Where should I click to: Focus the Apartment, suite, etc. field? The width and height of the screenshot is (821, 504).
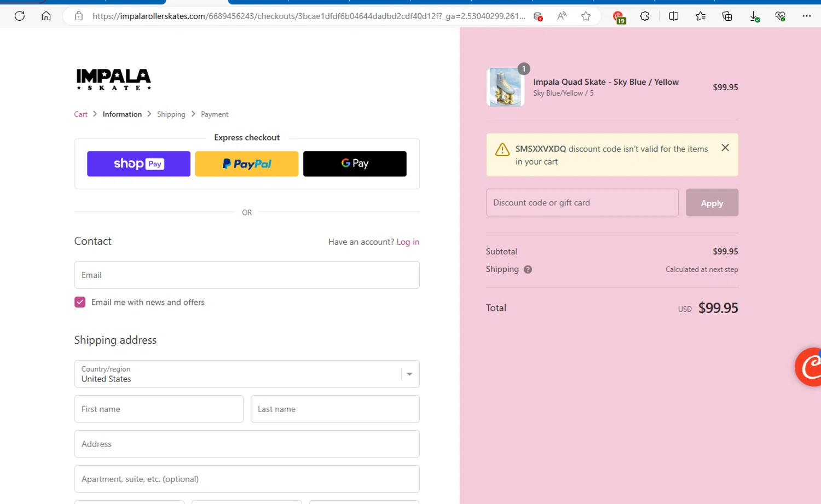pyautogui.click(x=247, y=479)
